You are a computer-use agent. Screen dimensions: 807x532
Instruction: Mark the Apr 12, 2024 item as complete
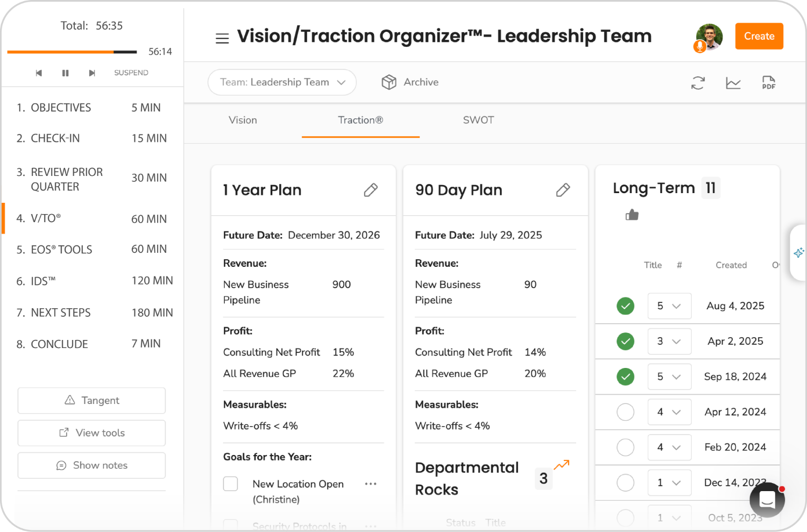(x=625, y=412)
